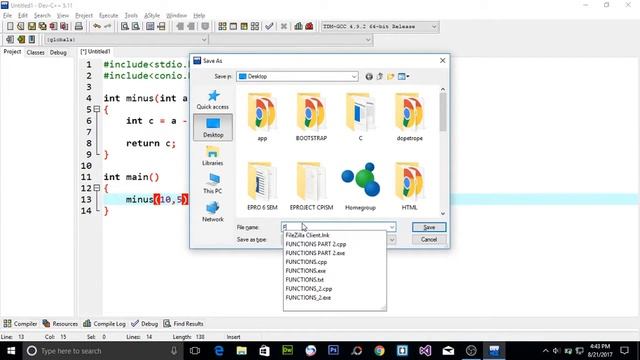Open the AStyle menu

coord(152,16)
